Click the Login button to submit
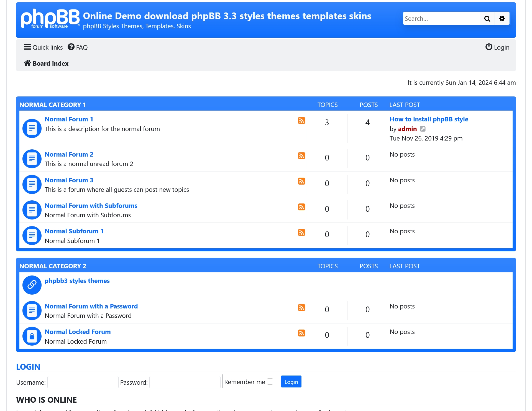The height and width of the screenshot is (411, 532). (x=291, y=382)
